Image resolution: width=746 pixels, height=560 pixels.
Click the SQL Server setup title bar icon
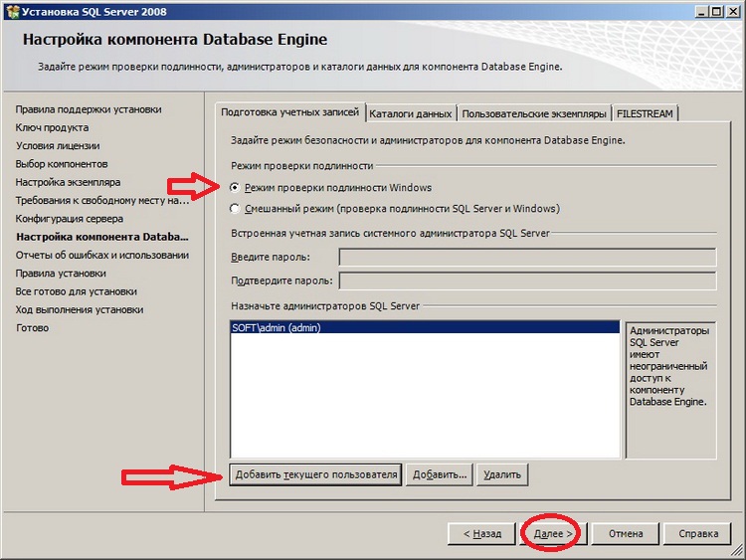click(13, 11)
